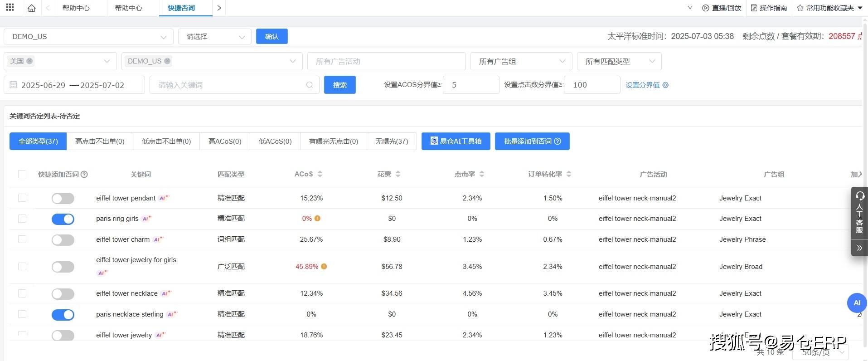Open 操作指南 guide
Viewport: 868px width, 361px height.
coord(769,8)
